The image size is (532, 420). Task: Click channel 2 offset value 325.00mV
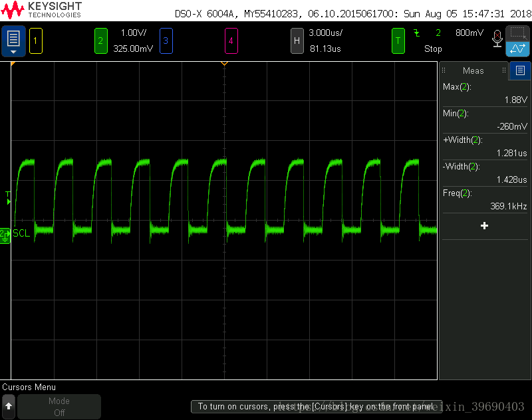(x=133, y=49)
